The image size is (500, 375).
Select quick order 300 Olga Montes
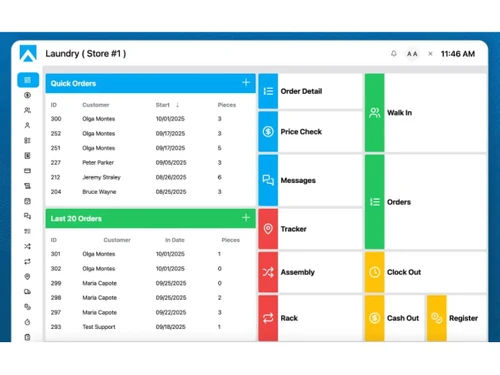(151, 119)
